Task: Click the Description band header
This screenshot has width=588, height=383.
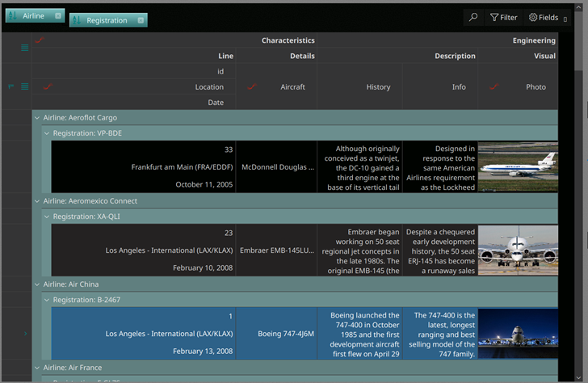Action: [397, 56]
